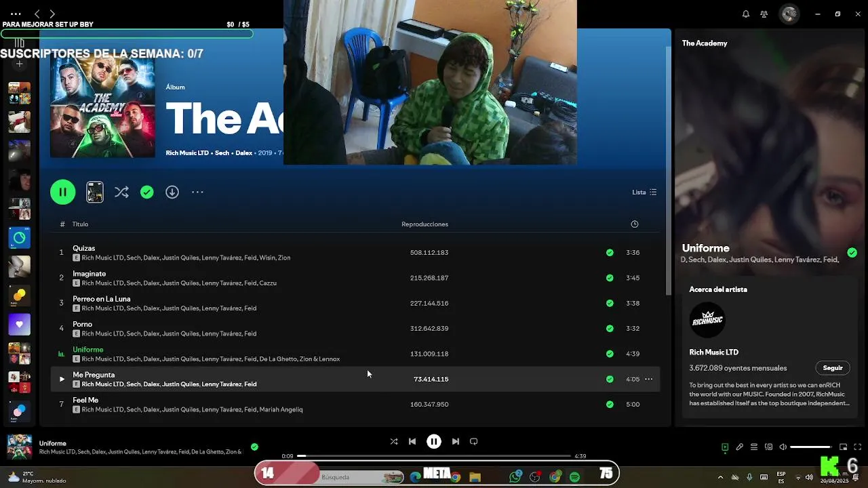This screenshot has width=868, height=488.
Task: Open the Spotify icon on the Windows taskbar
Action: tap(574, 477)
